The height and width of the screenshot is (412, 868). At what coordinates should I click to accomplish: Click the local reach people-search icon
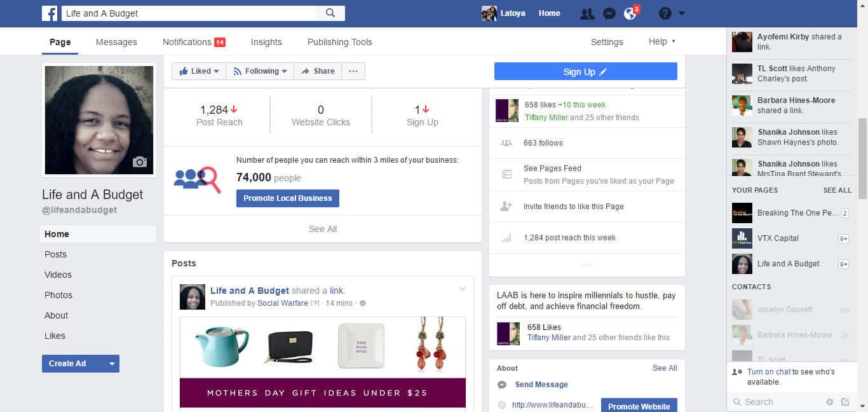[197, 179]
